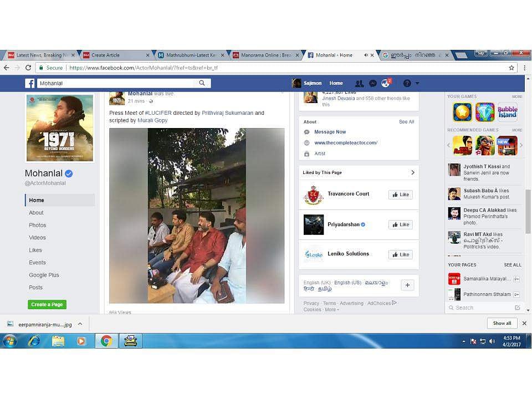The height and width of the screenshot is (399, 532).
Task: Click the Prithviraj Sukumaran link in post
Action: point(228,113)
